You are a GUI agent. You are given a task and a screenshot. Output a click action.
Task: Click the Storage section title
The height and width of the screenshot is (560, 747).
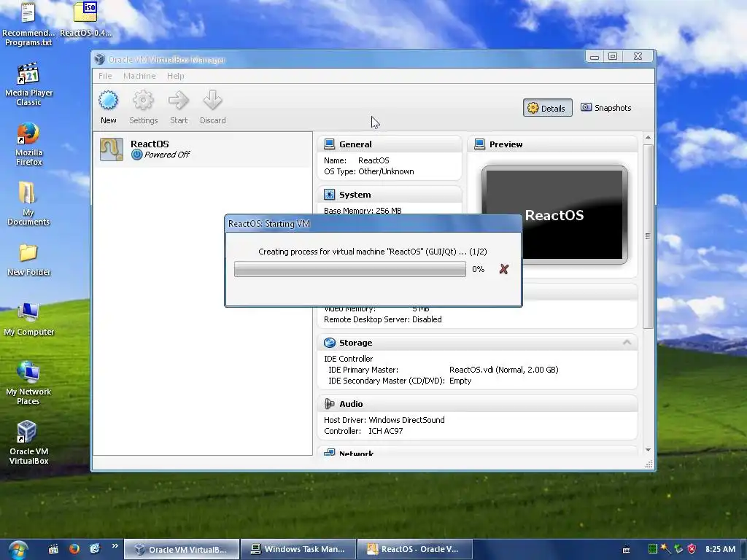[x=355, y=343]
